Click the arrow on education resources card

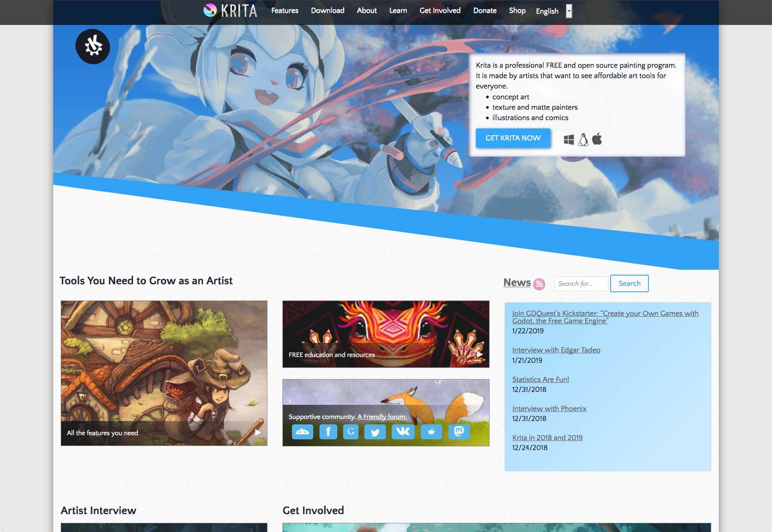[x=480, y=355]
